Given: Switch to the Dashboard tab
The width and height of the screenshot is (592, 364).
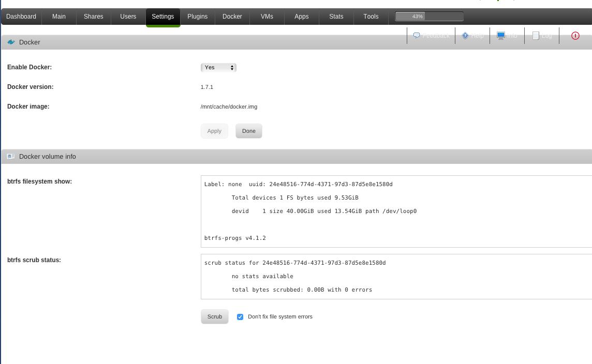Looking at the screenshot, I should (21, 16).
